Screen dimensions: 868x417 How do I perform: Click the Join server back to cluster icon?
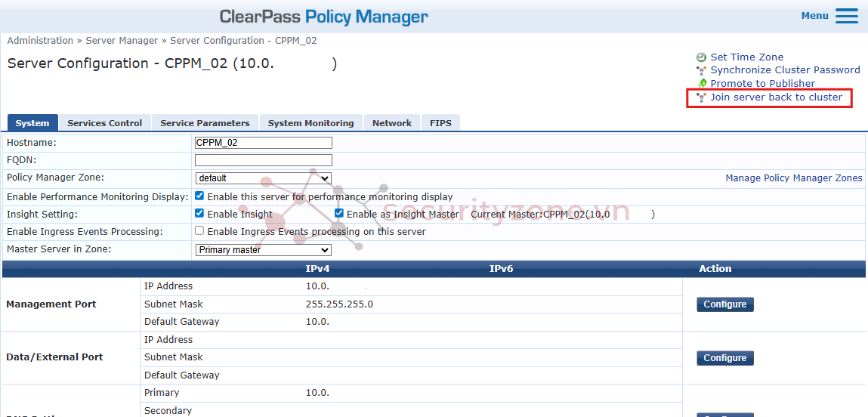click(x=701, y=97)
